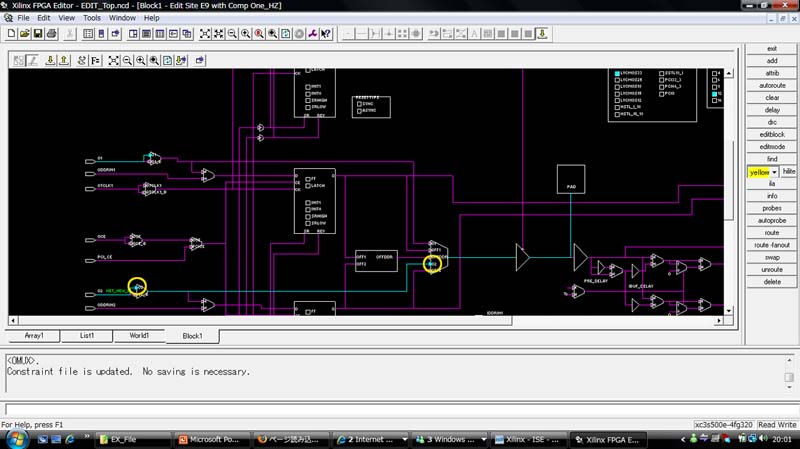800x449 pixels.
Task: Open the Tools menu
Action: click(92, 18)
